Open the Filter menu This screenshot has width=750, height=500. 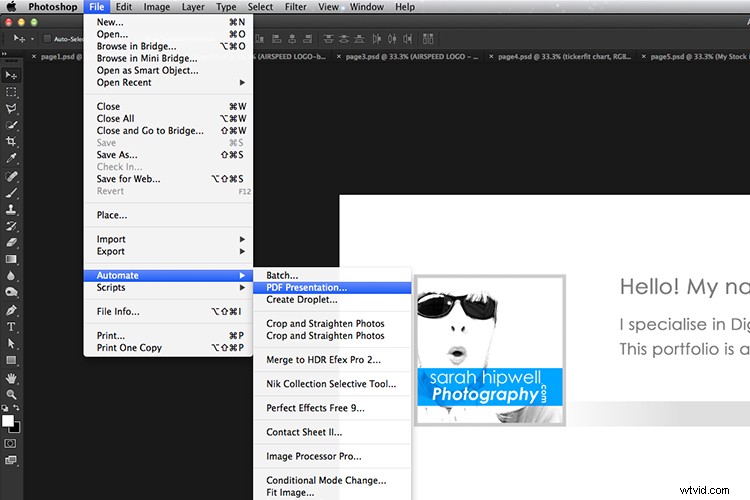[x=295, y=7]
